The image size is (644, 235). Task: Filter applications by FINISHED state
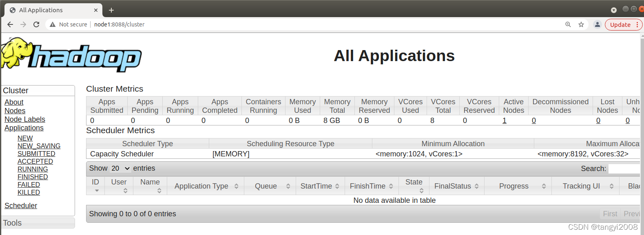[x=33, y=177]
